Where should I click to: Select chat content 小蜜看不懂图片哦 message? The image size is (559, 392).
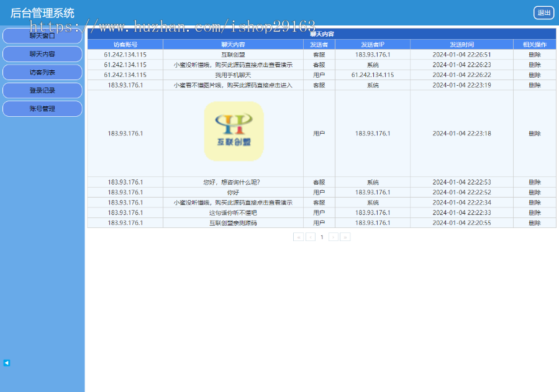233,85
